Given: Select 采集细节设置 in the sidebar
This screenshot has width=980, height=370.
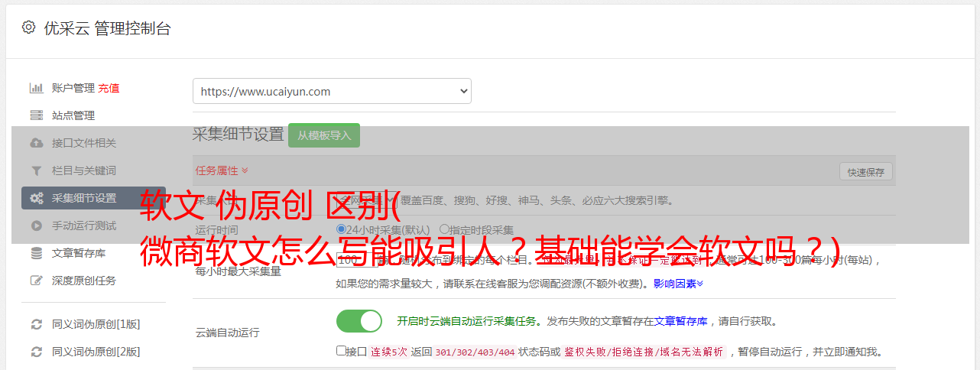Looking at the screenshot, I should [93, 198].
